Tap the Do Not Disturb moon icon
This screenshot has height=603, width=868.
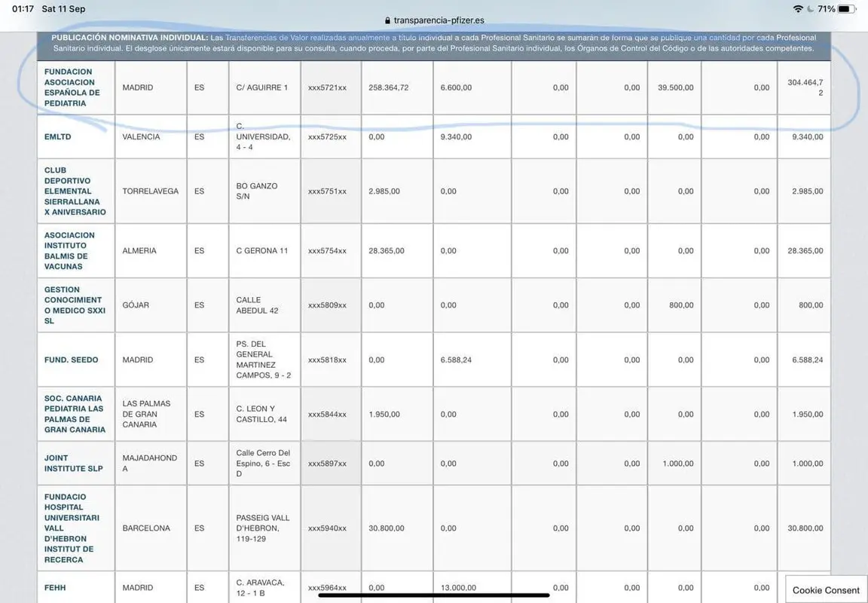(810, 9)
